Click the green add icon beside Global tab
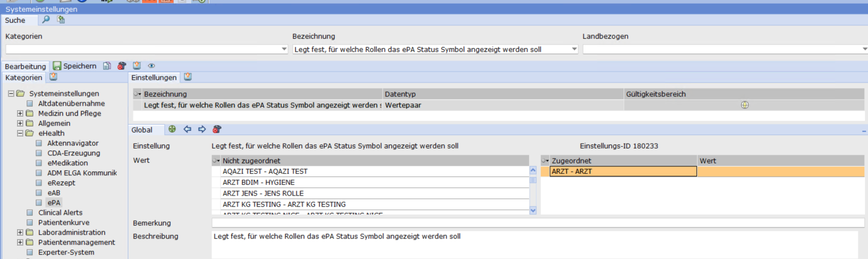The width and height of the screenshot is (868, 259). tap(172, 129)
